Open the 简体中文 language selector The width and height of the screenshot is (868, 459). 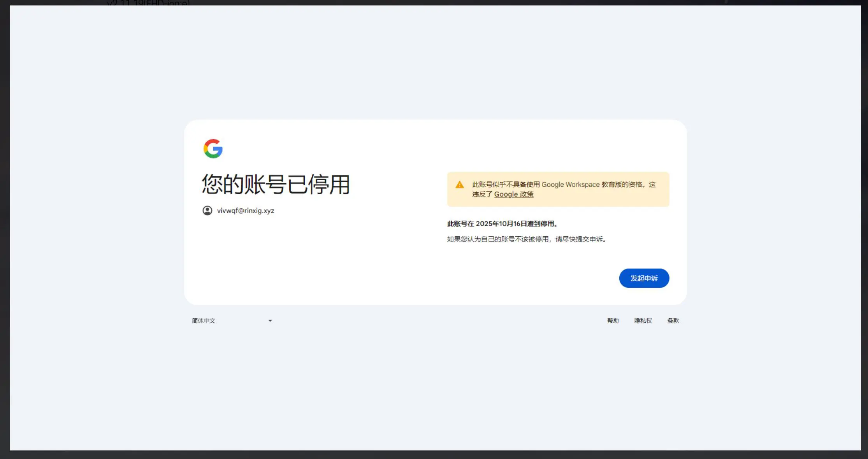(x=204, y=321)
